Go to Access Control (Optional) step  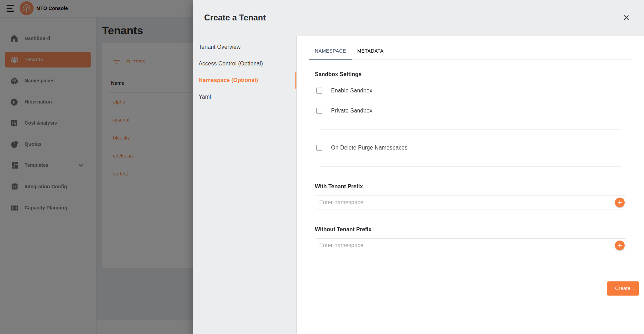click(231, 63)
